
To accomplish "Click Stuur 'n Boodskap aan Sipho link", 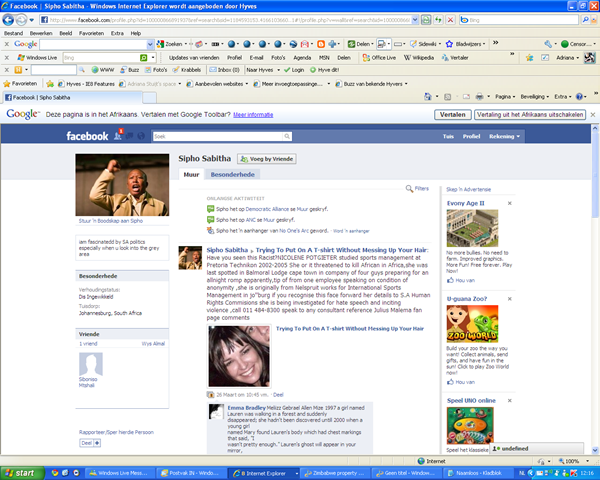I will [111, 221].
